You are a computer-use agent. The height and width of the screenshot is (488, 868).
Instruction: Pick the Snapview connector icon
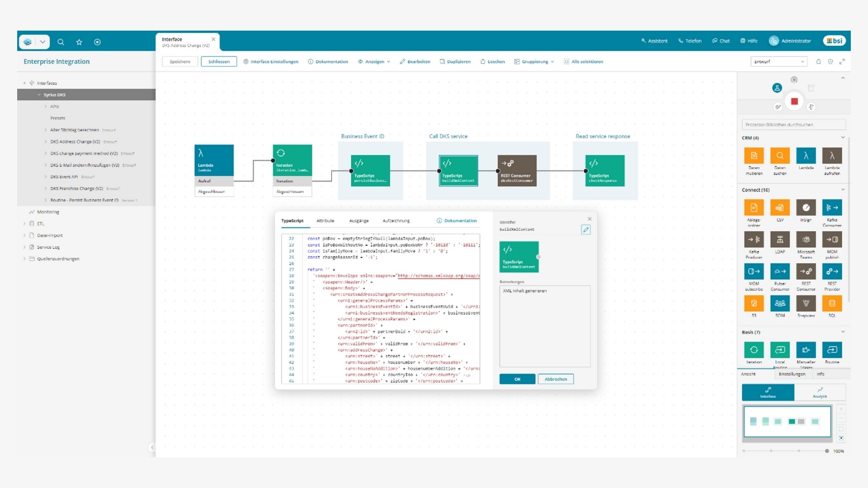[806, 303]
